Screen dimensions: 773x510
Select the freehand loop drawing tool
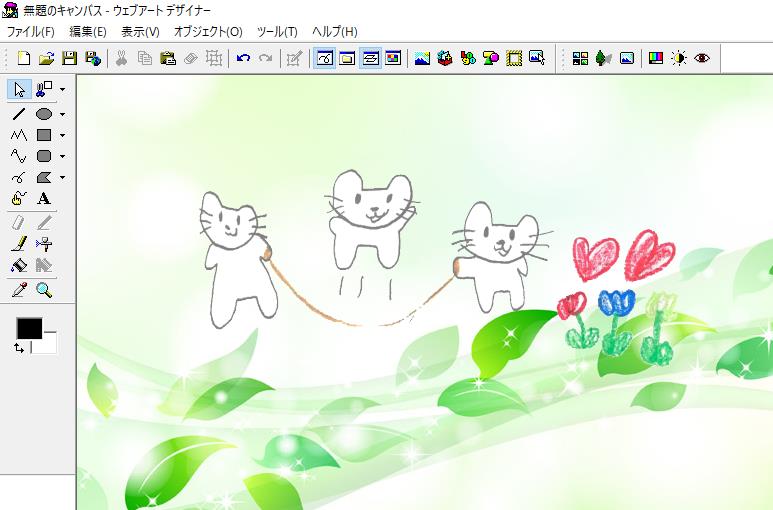[19, 177]
